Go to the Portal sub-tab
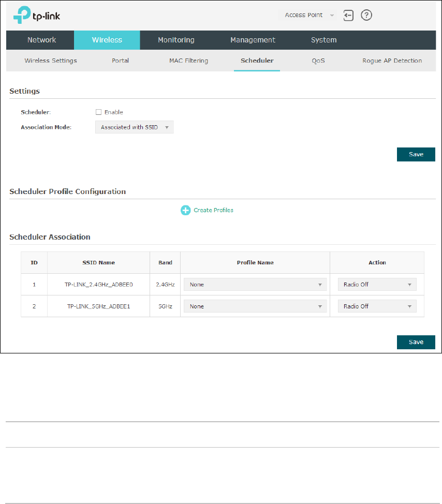Screen dimensions: 442x504 coord(120,61)
